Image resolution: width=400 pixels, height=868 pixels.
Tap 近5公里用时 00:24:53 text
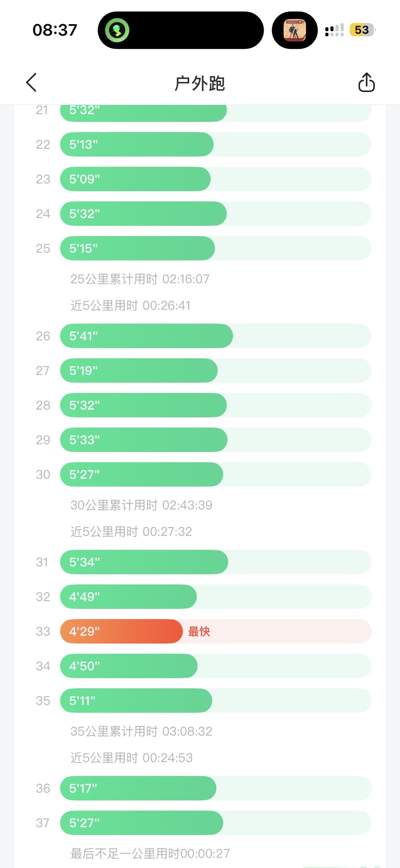click(131, 758)
